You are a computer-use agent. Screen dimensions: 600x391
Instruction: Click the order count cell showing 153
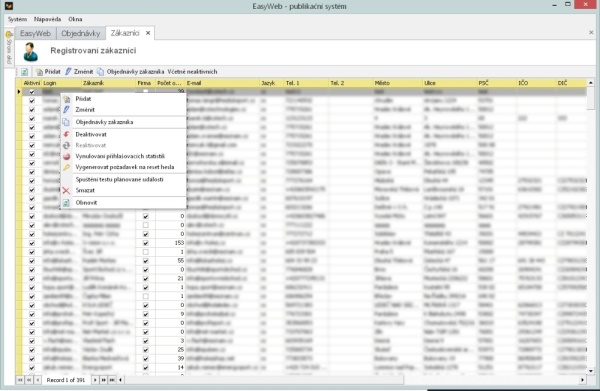pos(170,243)
